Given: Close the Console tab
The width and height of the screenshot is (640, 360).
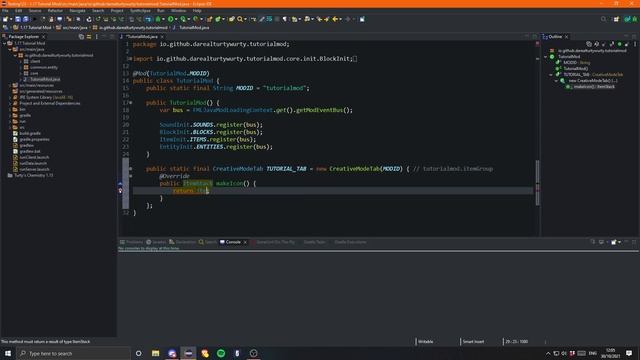Looking at the screenshot, I should click(245, 242).
